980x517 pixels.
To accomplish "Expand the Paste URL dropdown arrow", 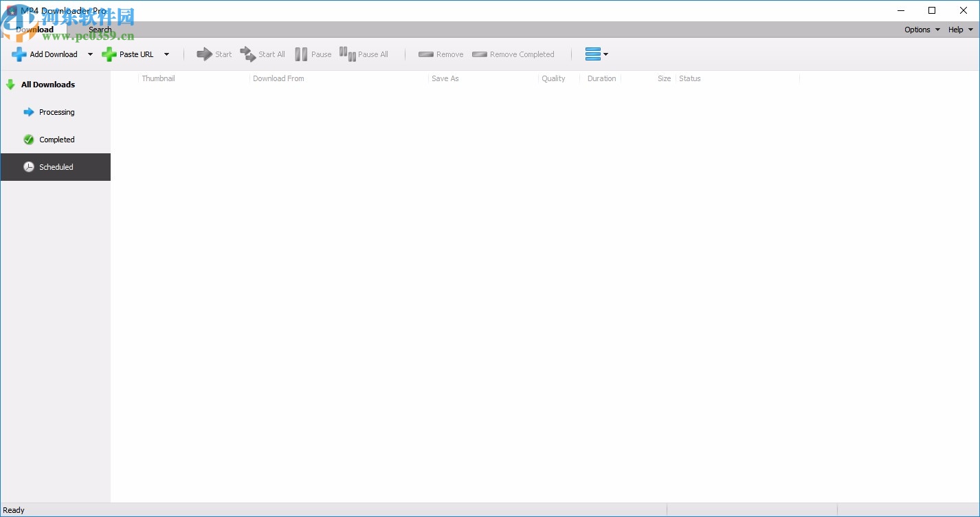I will pos(167,54).
